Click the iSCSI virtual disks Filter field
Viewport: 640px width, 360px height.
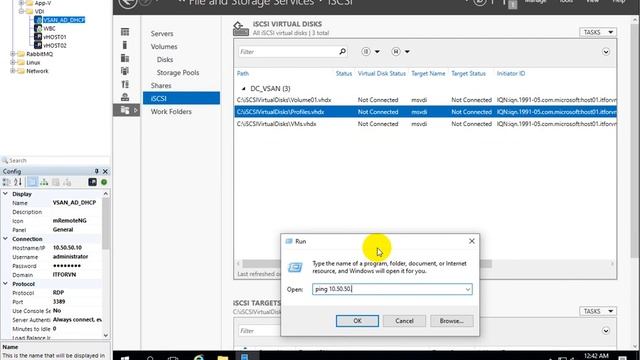pyautogui.click(x=288, y=52)
